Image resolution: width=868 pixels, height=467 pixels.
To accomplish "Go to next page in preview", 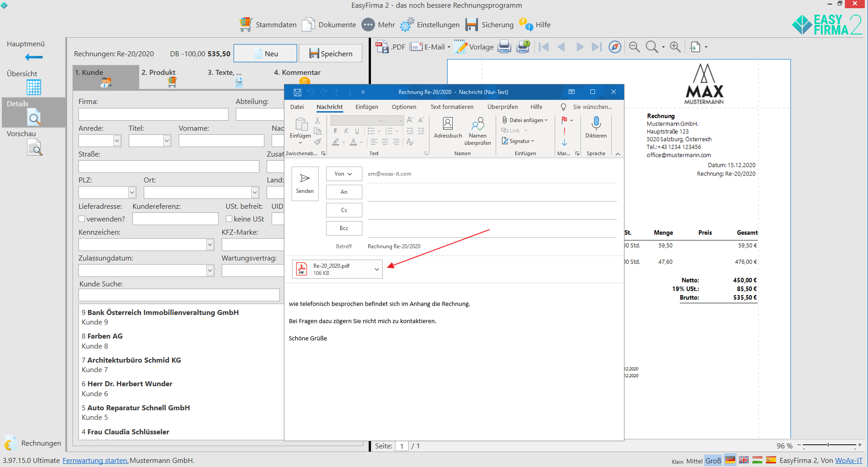I will 580,47.
